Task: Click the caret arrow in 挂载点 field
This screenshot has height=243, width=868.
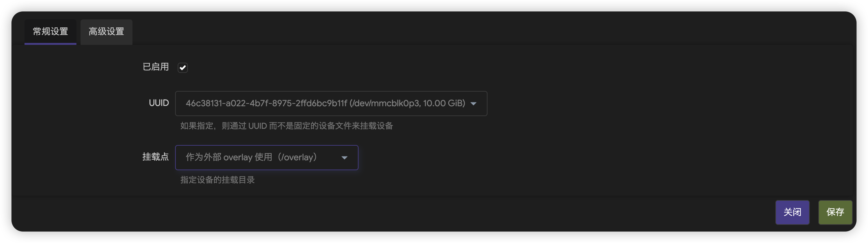Action: (x=345, y=158)
